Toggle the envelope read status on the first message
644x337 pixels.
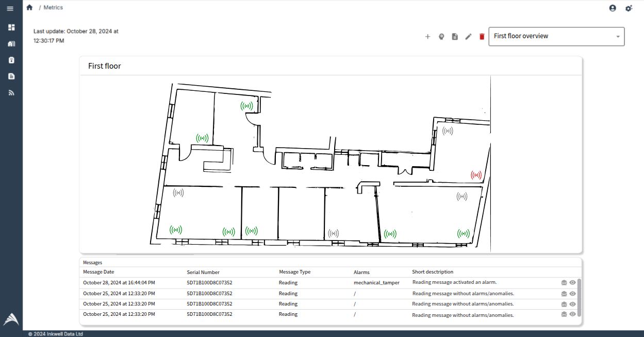coord(564,282)
